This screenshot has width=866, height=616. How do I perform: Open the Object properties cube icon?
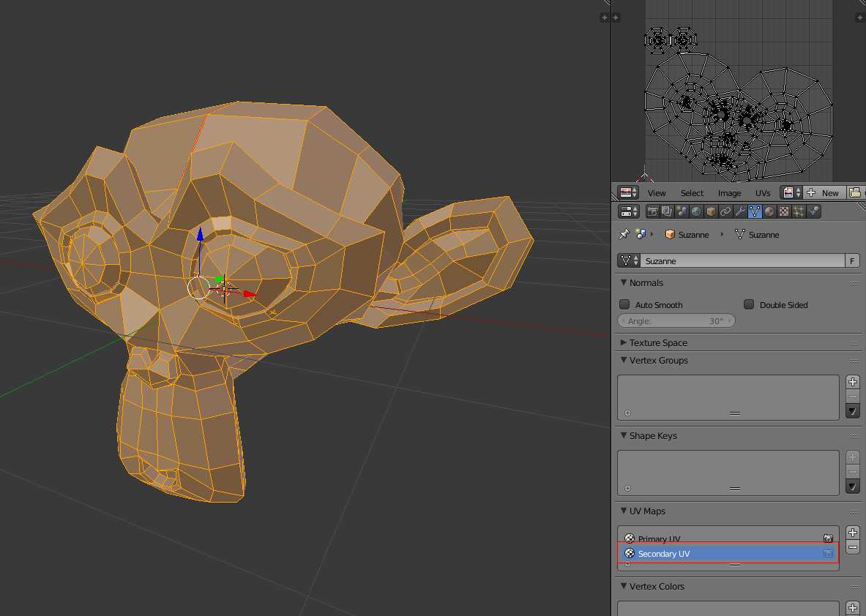(710, 211)
